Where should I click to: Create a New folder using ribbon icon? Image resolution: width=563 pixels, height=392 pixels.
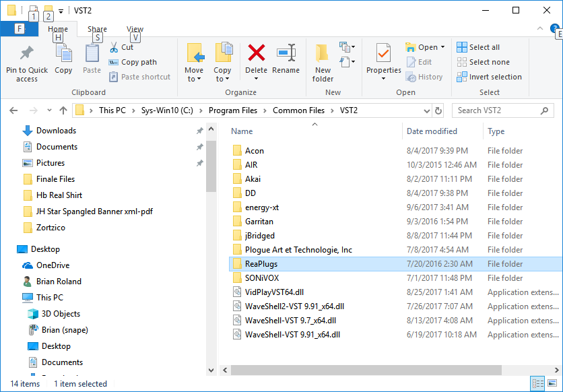tap(323, 54)
